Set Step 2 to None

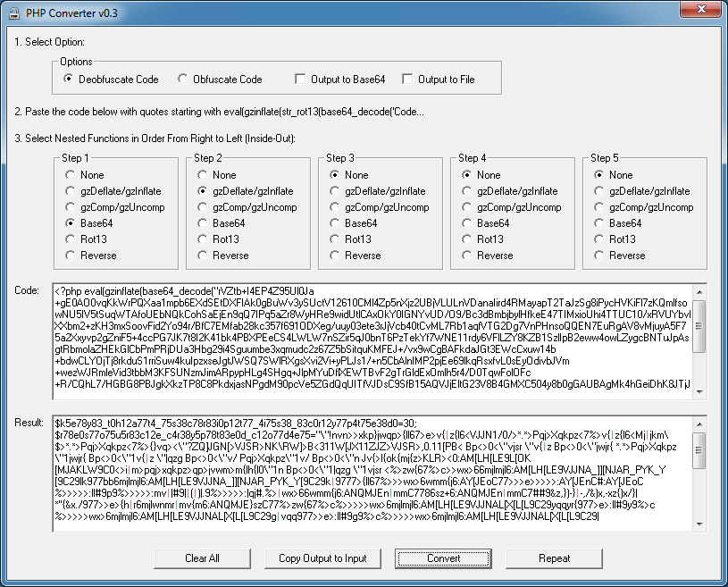tap(203, 175)
